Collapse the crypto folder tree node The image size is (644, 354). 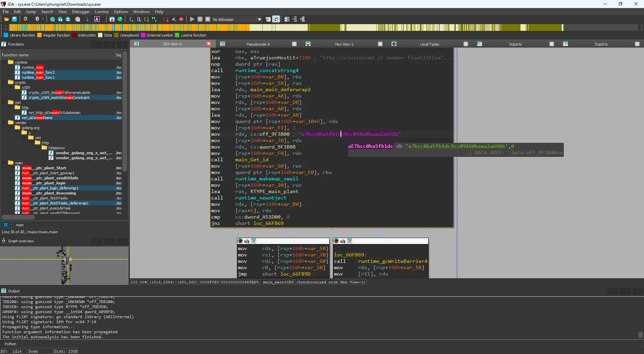4,82
